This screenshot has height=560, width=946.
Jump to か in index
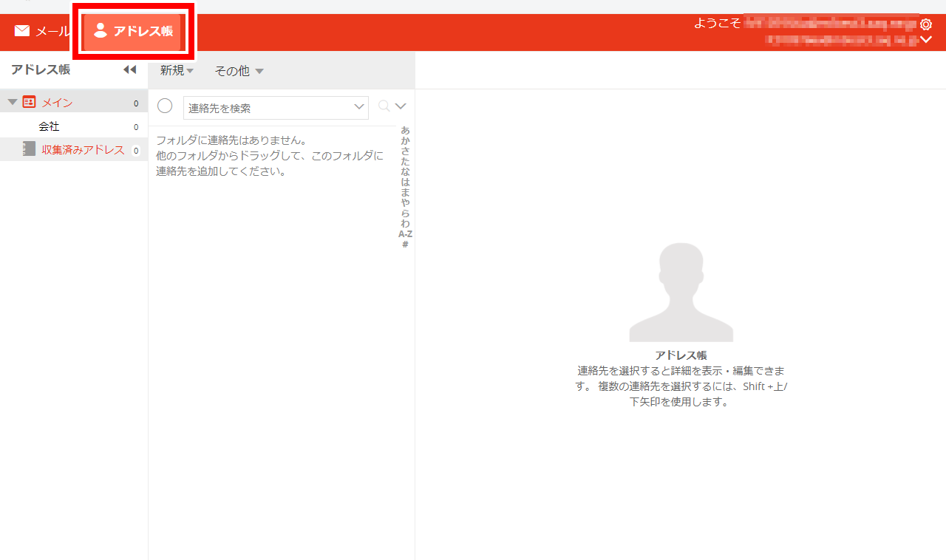tap(405, 140)
